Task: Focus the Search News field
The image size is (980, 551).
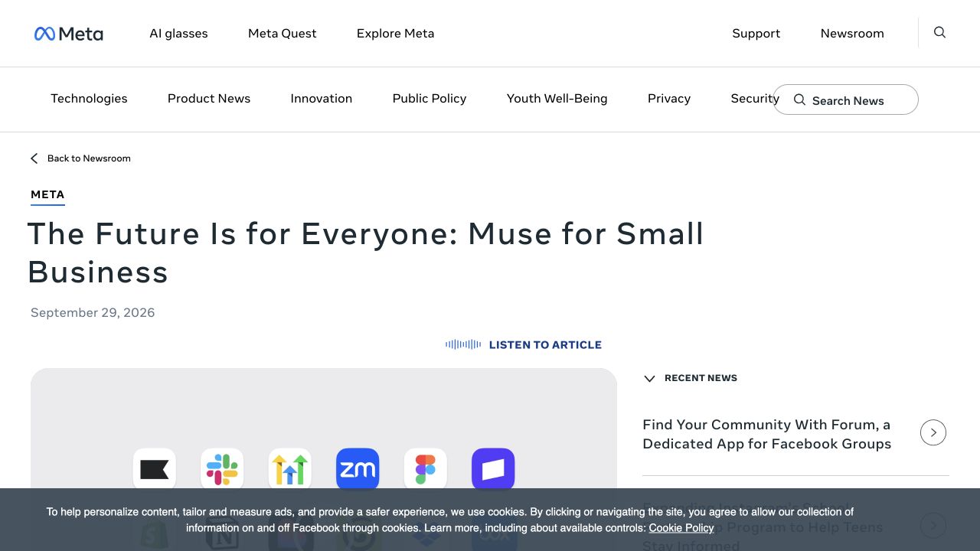Action: point(846,99)
